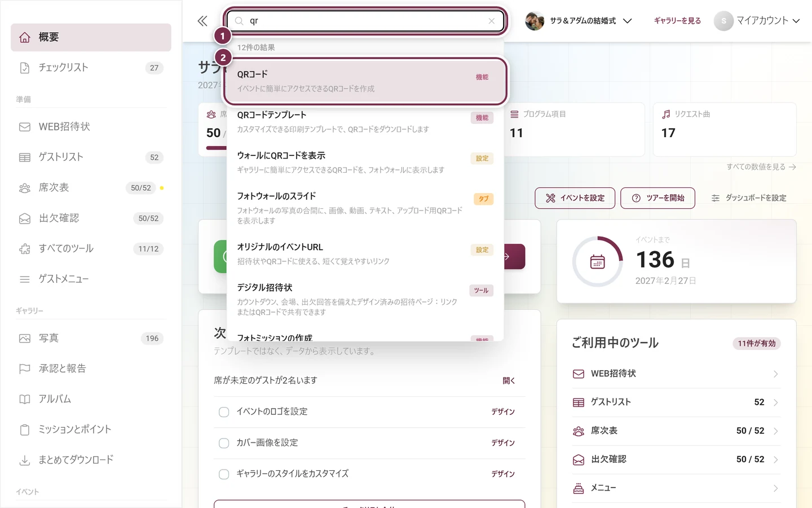Viewport: 812px width, 508px height.
Task: Open チェックリスト in the sidebar
Action: pos(91,68)
